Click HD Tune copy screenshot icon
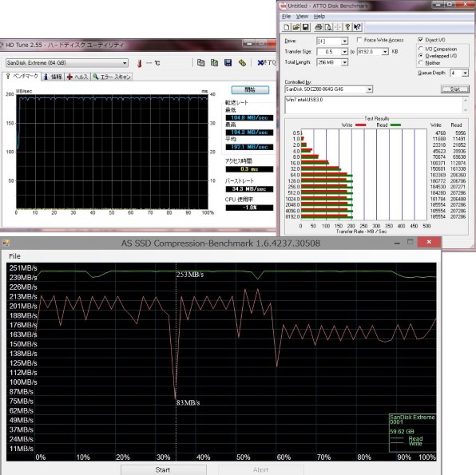 pos(200,63)
